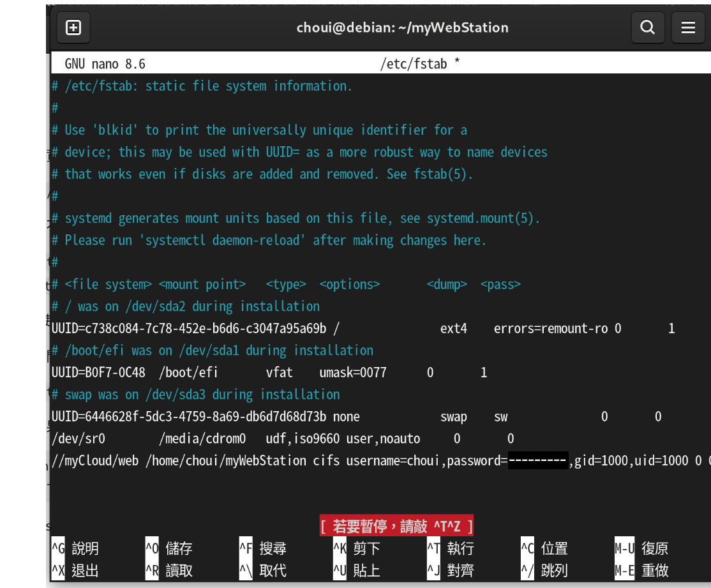Click the ^U 貼上 paste shortcut
The image size is (711, 588).
(x=357, y=570)
